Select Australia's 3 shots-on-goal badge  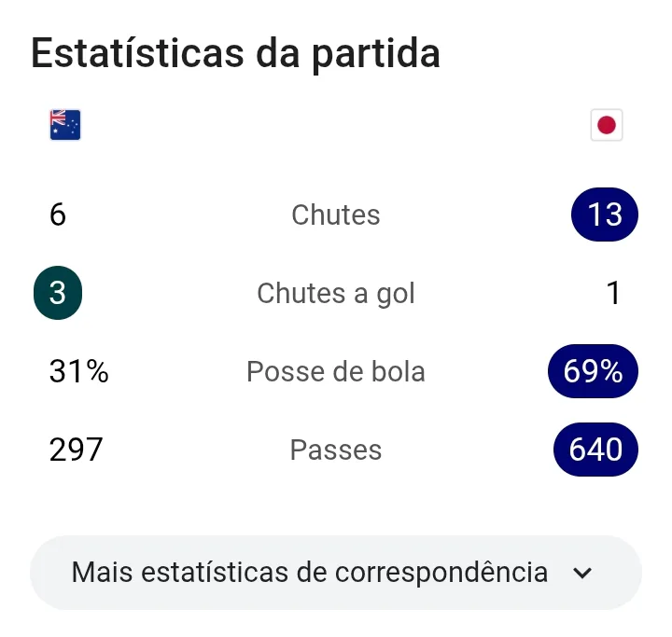(x=58, y=293)
